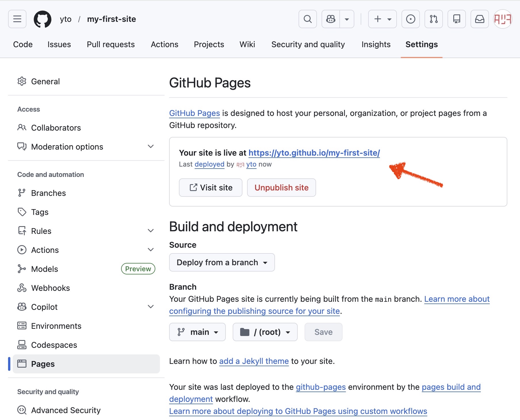Screen dimensions: 520x420
Task: Click the Models Preview badge
Action: [138, 269]
